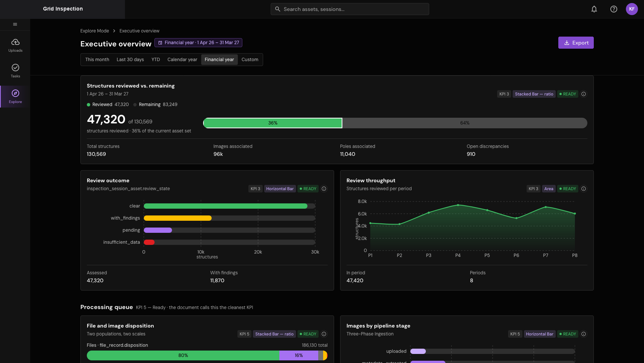Click the Remaining legend entry

[155, 105]
